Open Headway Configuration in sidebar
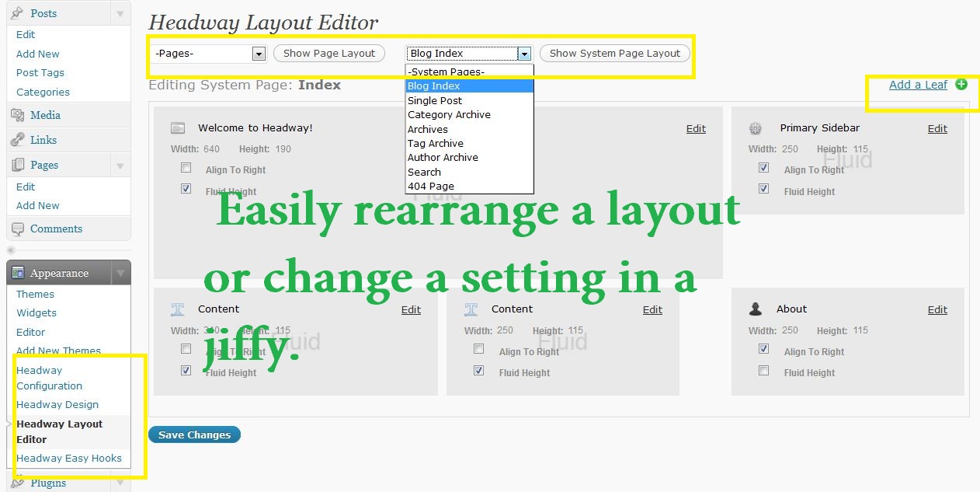The image size is (980, 492). tap(49, 378)
